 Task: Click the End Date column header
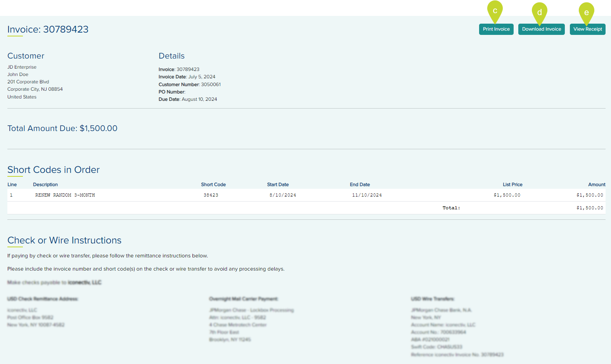360,185
